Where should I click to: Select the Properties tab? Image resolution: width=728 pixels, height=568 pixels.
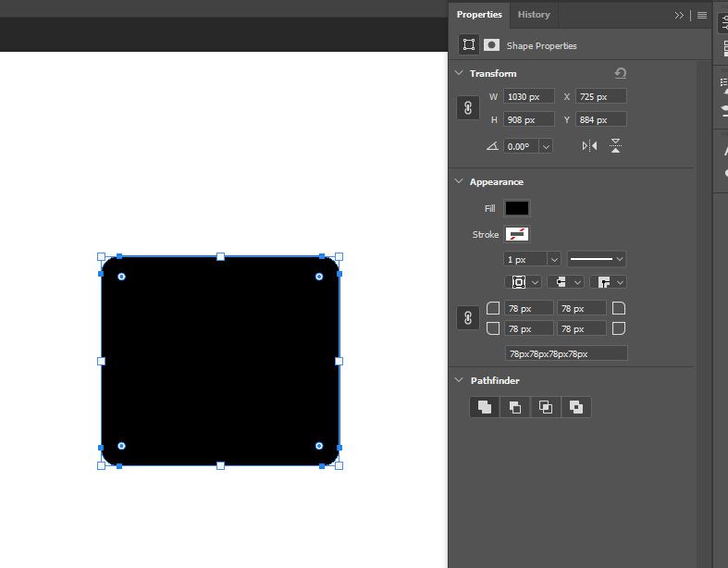click(479, 15)
